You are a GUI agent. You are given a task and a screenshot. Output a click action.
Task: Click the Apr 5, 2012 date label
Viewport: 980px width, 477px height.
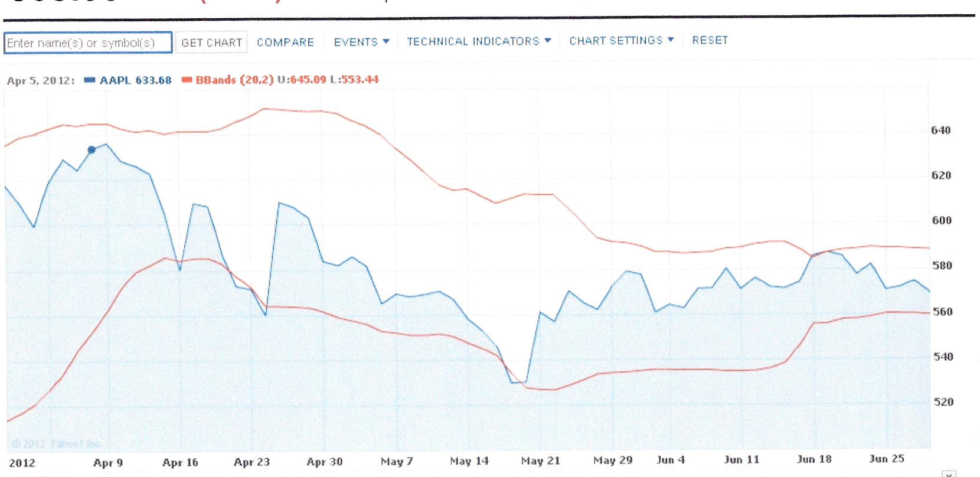coord(41,81)
